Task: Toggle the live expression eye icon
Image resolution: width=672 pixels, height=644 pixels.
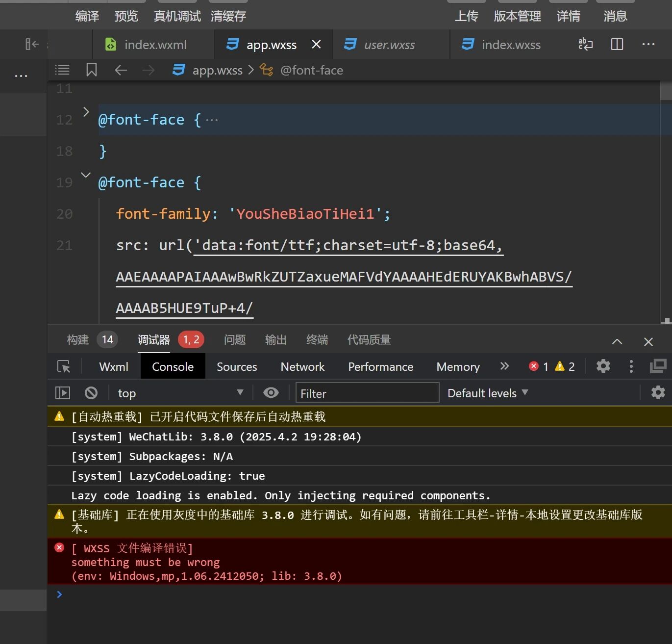Action: (271, 393)
